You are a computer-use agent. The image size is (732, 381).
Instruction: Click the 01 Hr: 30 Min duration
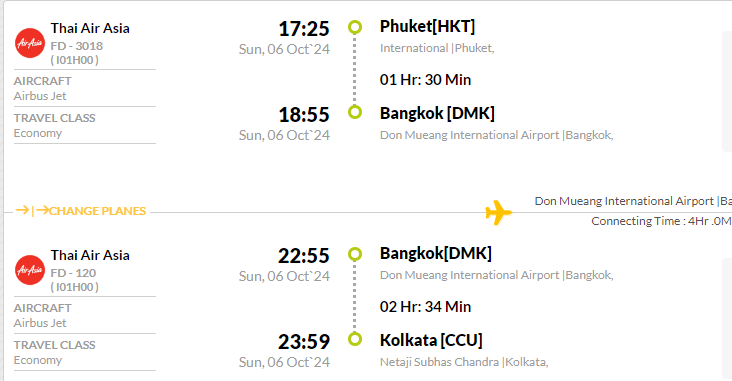coord(425,80)
